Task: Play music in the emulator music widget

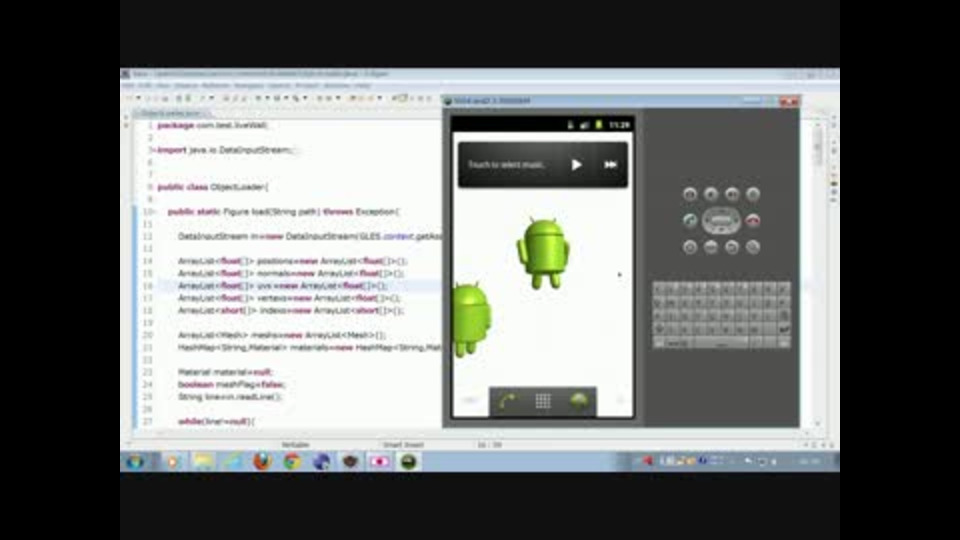Action: pos(576,165)
